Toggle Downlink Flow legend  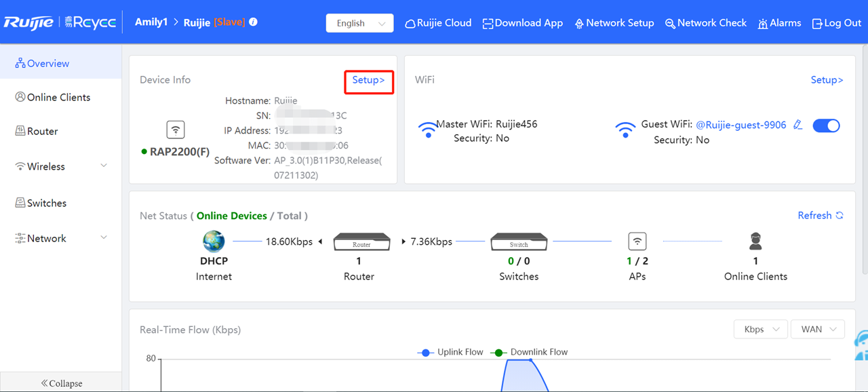pos(530,352)
